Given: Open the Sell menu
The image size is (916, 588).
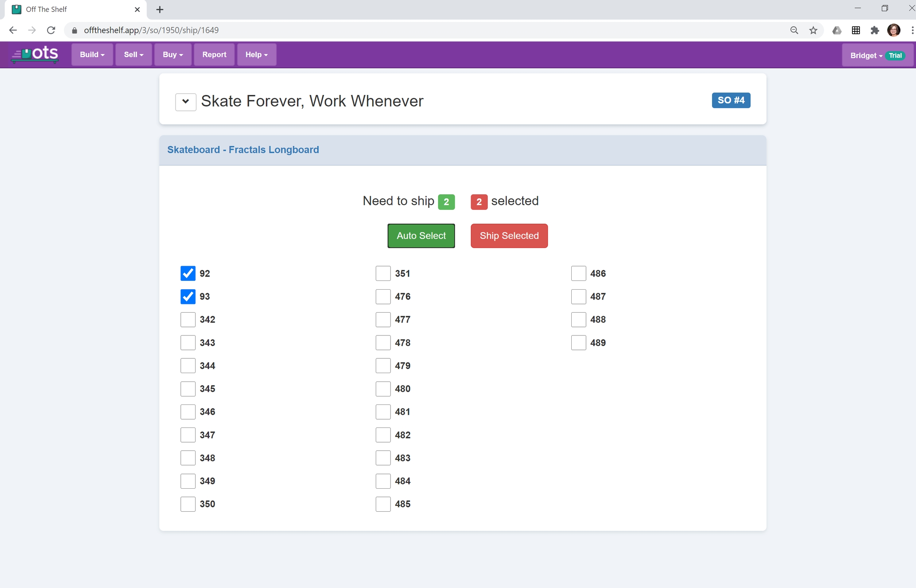Looking at the screenshot, I should tap(133, 54).
